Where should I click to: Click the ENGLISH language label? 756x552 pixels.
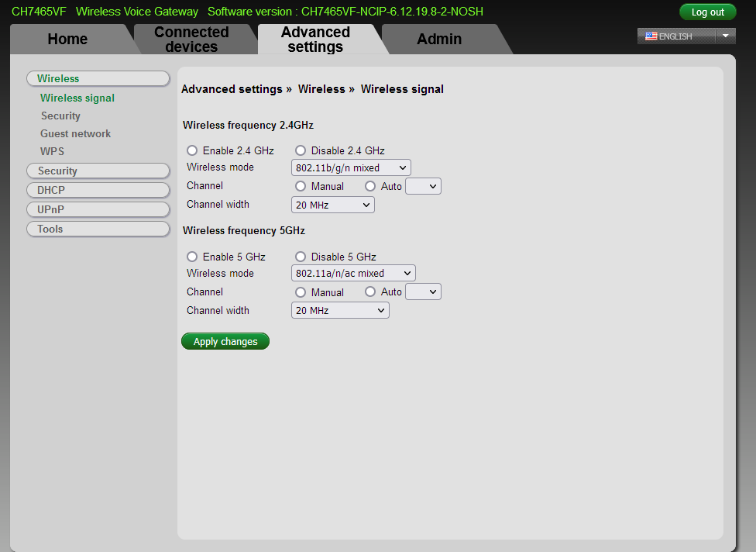point(675,36)
